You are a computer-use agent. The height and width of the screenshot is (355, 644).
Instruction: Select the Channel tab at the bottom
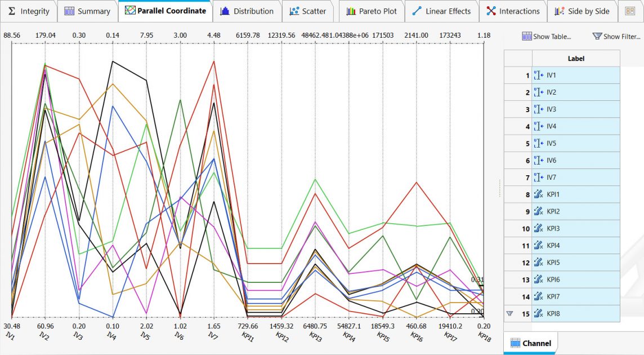pyautogui.click(x=531, y=343)
